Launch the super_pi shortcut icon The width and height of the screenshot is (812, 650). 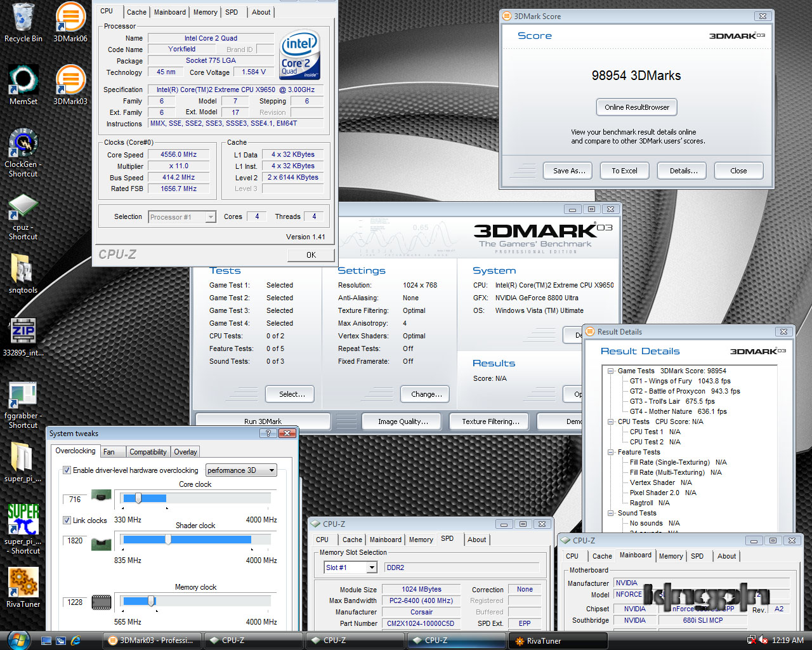(x=23, y=528)
